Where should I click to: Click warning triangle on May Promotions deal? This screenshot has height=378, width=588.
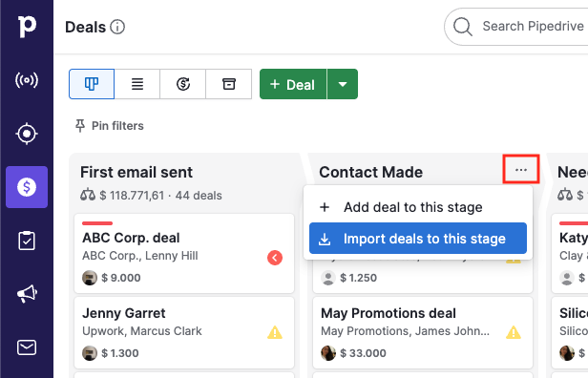click(514, 332)
